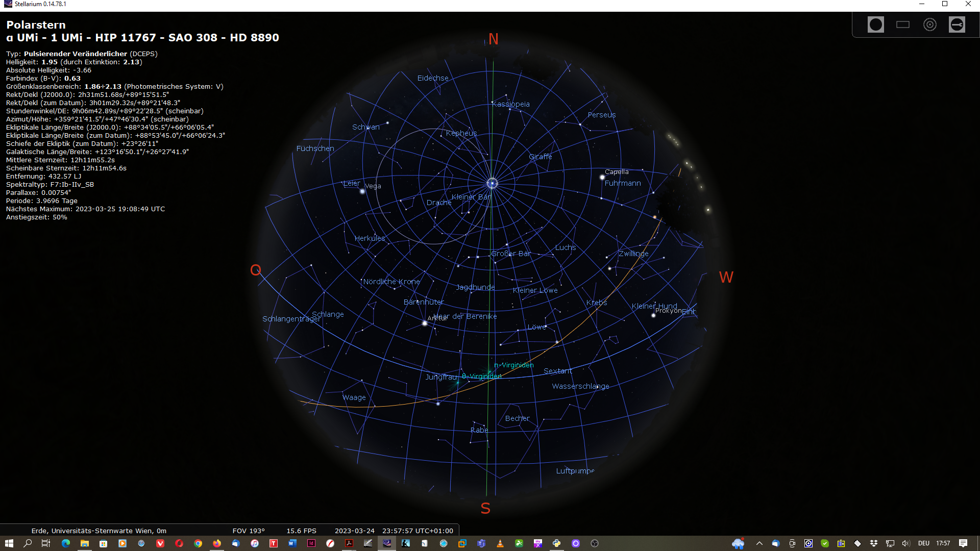This screenshot has height=551, width=980.
Task: Click the Stellarium taskbar icon
Action: click(x=387, y=543)
